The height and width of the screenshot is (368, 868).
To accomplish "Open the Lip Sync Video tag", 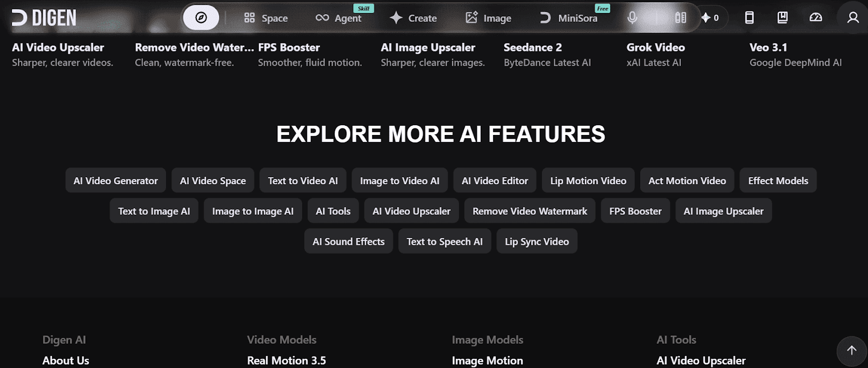I will pyautogui.click(x=537, y=241).
